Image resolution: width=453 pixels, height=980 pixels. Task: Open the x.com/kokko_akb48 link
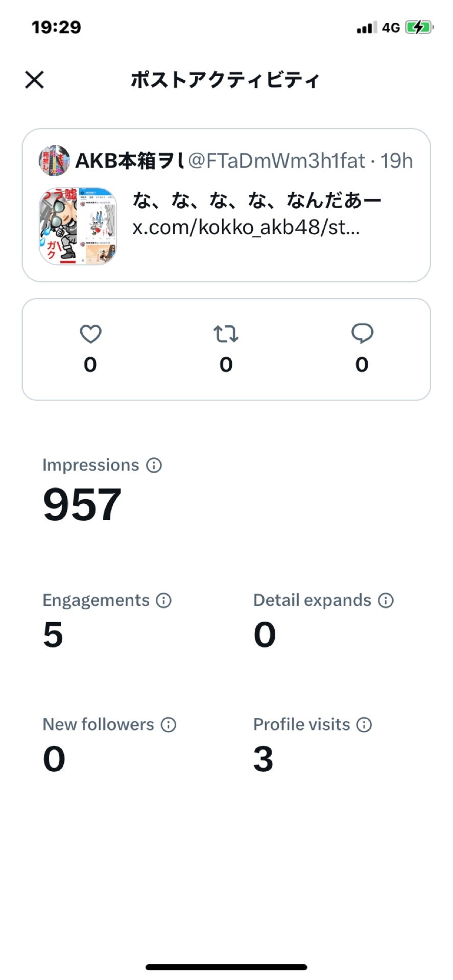pyautogui.click(x=246, y=227)
